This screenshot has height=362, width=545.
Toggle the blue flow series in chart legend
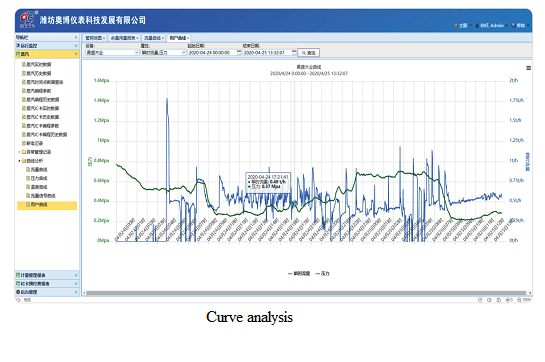tap(299, 274)
